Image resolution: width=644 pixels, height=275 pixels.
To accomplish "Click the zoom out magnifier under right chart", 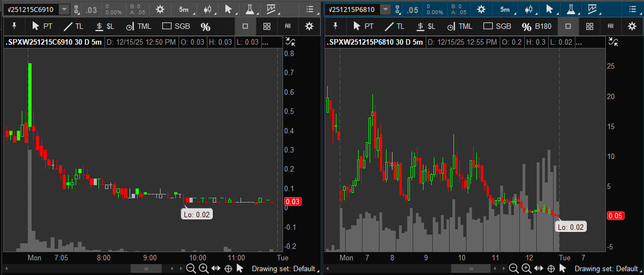I will click(513, 268).
